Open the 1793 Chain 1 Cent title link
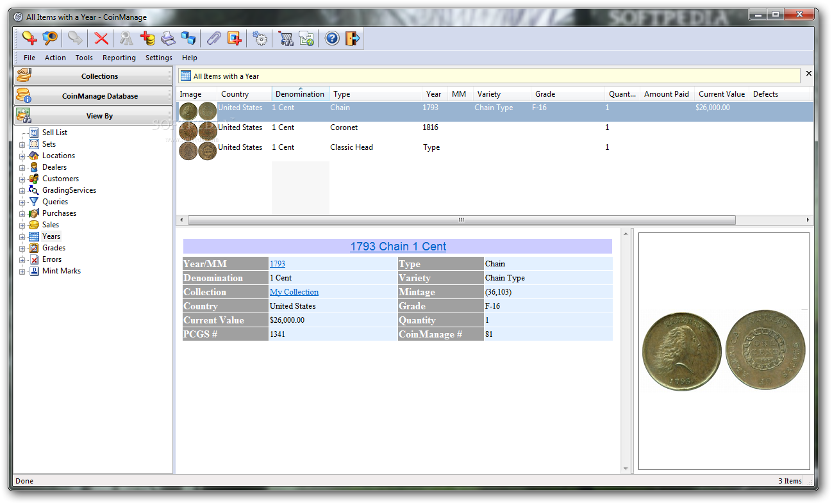Screen dimensions: 832x504 (x=398, y=247)
